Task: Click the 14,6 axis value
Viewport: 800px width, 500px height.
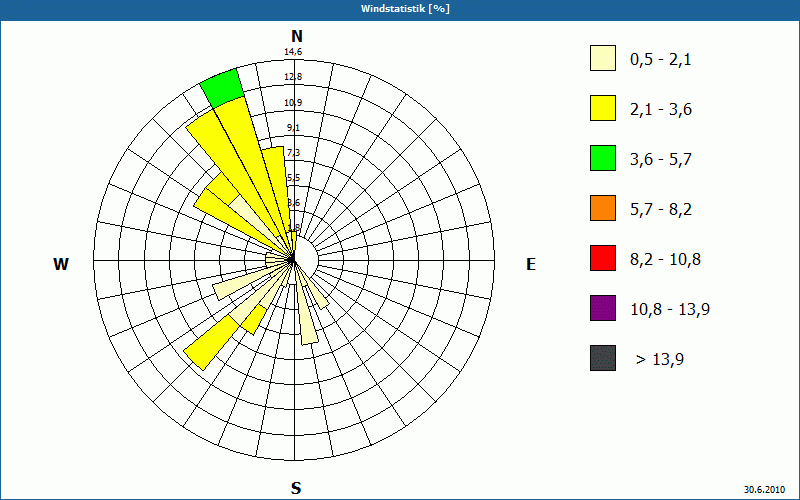Action: click(x=293, y=52)
